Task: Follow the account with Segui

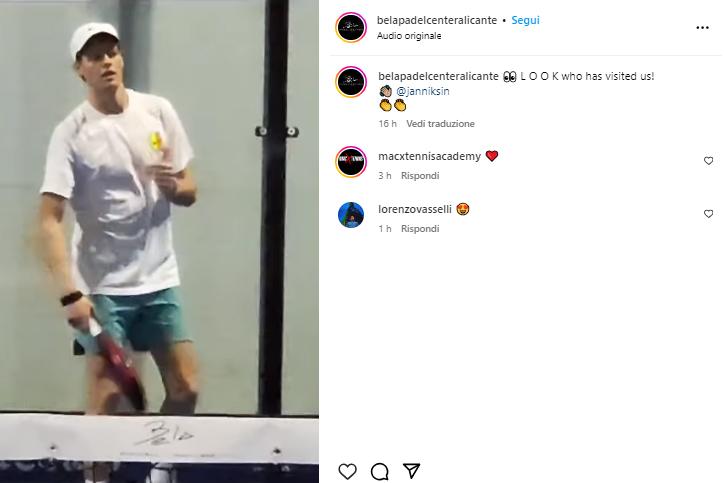Action: click(525, 20)
